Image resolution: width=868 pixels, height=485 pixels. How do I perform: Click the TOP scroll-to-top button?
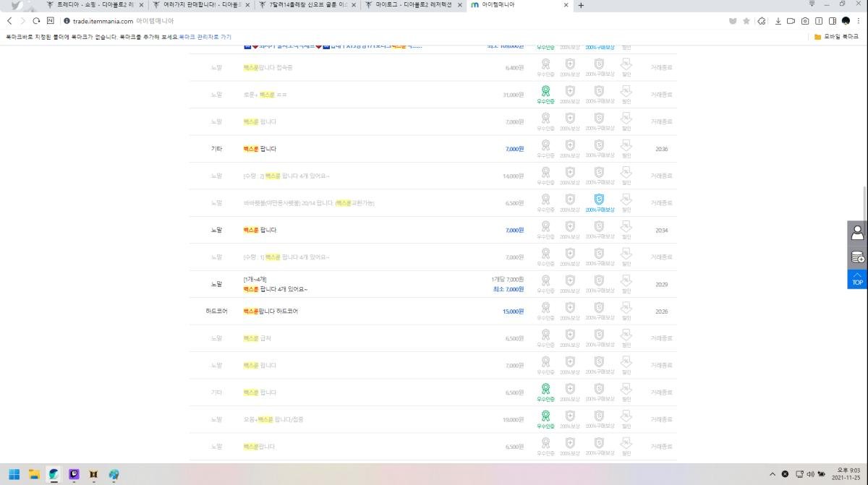[857, 279]
